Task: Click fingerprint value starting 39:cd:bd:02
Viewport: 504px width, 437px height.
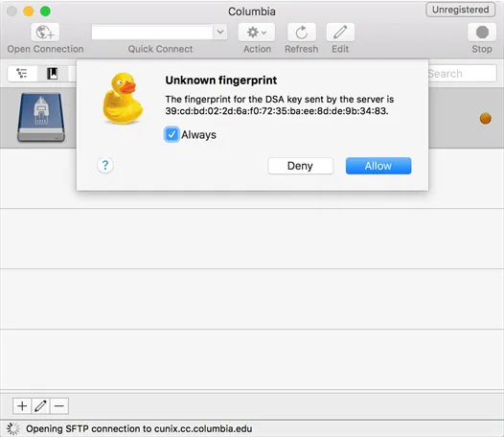Action: (x=277, y=111)
